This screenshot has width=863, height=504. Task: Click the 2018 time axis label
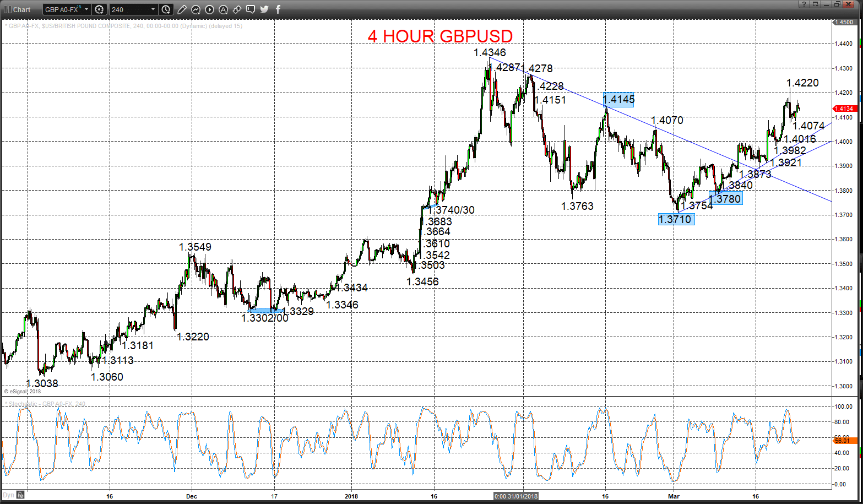pyautogui.click(x=351, y=496)
